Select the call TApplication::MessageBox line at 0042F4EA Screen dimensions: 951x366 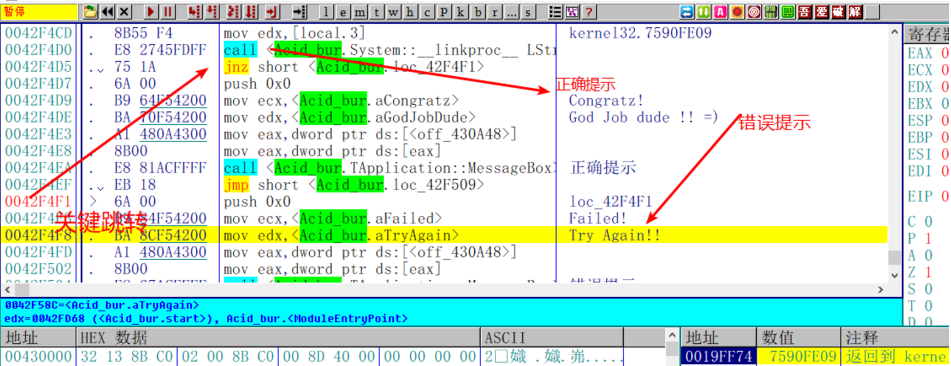coord(389,168)
